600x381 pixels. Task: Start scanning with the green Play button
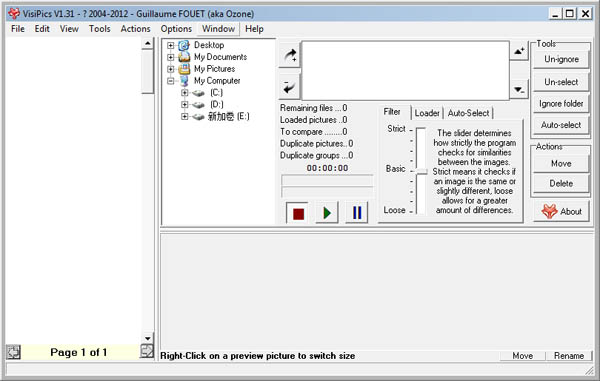click(x=327, y=213)
